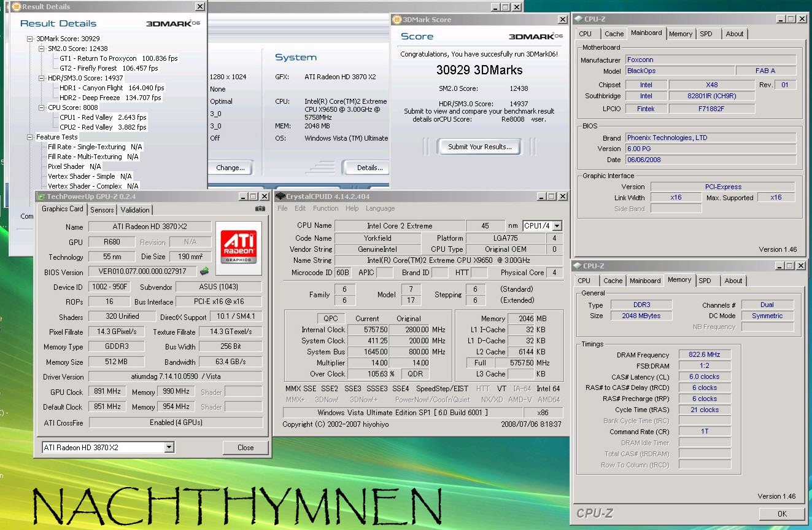This screenshot has height=530, width=812.
Task: Click the 30929 3DMarks score text
Action: click(479, 70)
